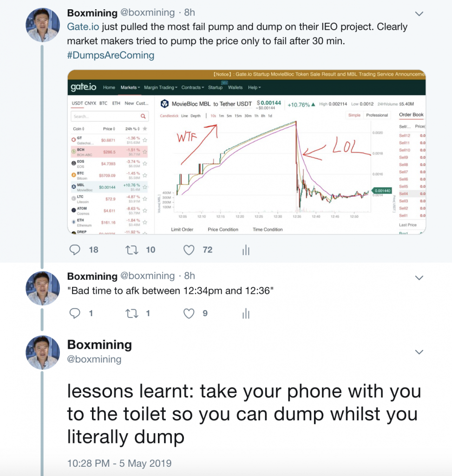
Task: Click the heart icon on the second tweet
Action: point(189,313)
